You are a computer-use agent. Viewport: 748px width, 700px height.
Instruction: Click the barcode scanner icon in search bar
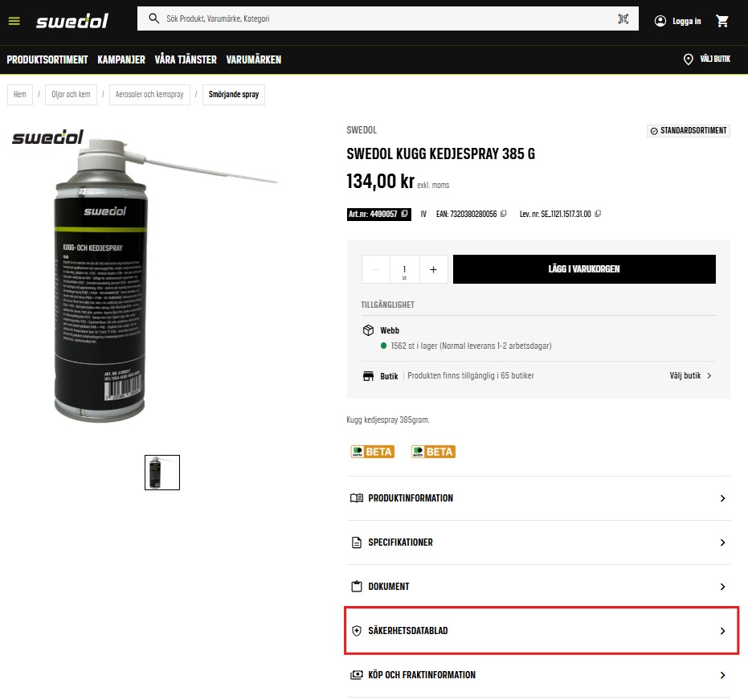pos(623,18)
